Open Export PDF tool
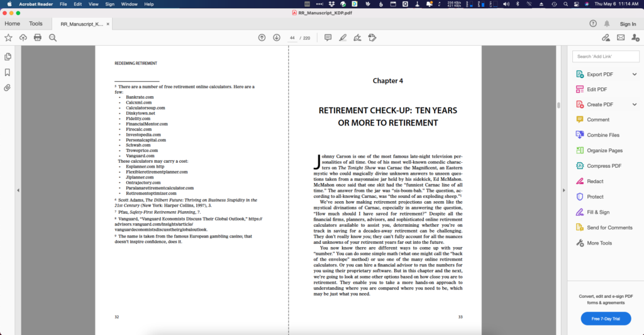Viewport: 644px width, 335px height. pos(599,74)
